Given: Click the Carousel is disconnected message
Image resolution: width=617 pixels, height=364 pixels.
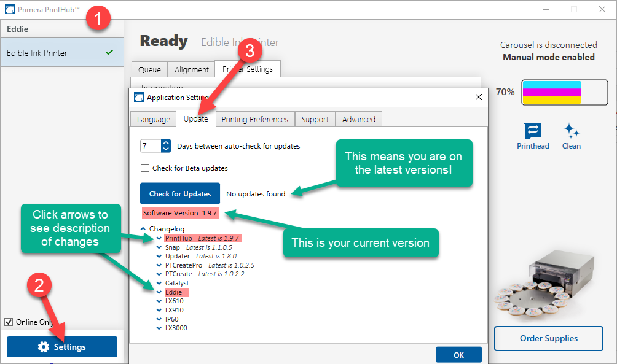Looking at the screenshot, I should [549, 45].
